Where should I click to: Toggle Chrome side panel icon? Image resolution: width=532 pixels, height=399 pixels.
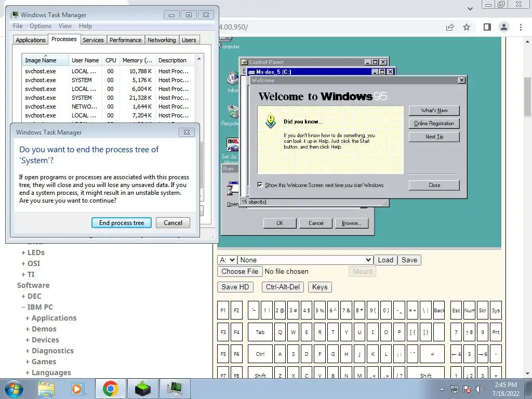click(x=487, y=27)
